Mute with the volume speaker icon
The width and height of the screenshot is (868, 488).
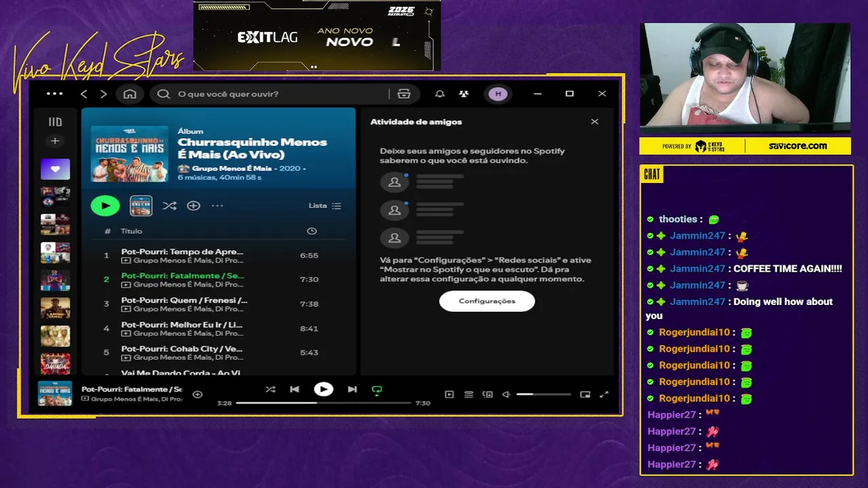[506, 394]
